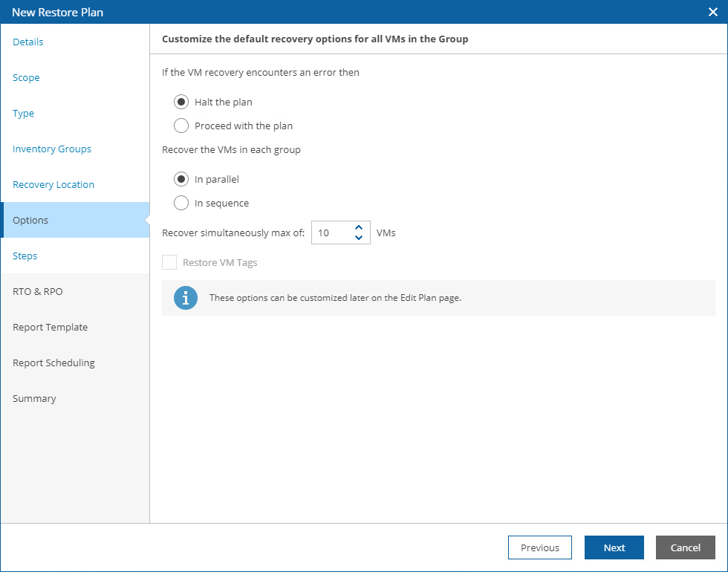Viewport: 728px width, 572px height.
Task: Increase max simultaneous VMs with up arrow
Action: click(x=359, y=227)
